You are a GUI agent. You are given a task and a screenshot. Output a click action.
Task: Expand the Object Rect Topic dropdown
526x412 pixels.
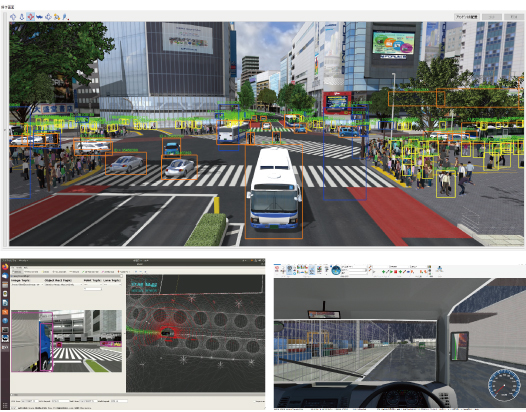(63, 284)
